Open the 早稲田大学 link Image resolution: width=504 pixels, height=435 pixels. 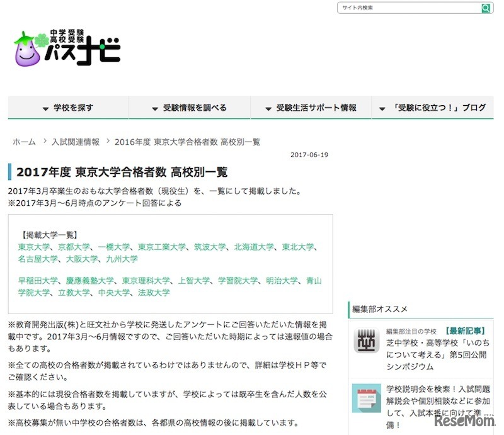click(x=37, y=280)
